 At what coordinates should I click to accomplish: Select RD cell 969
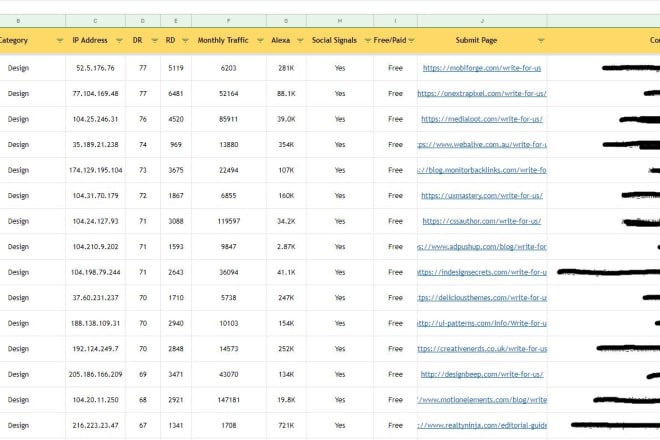pos(176,144)
